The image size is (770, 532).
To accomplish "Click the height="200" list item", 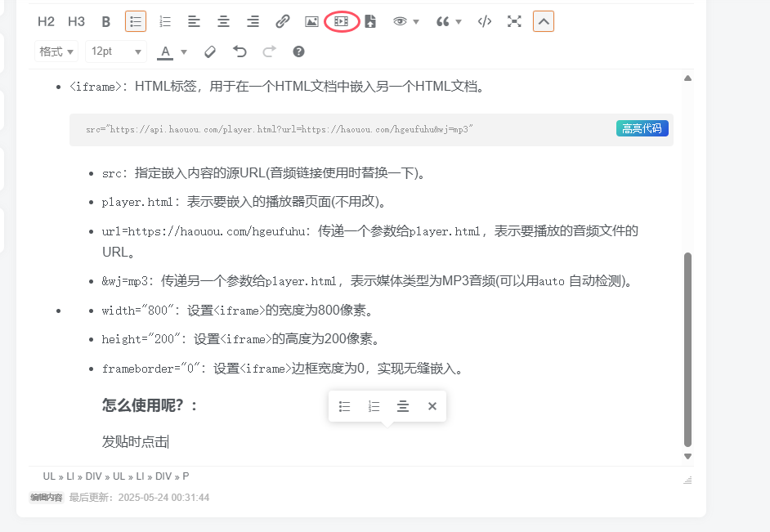I will coord(240,339).
